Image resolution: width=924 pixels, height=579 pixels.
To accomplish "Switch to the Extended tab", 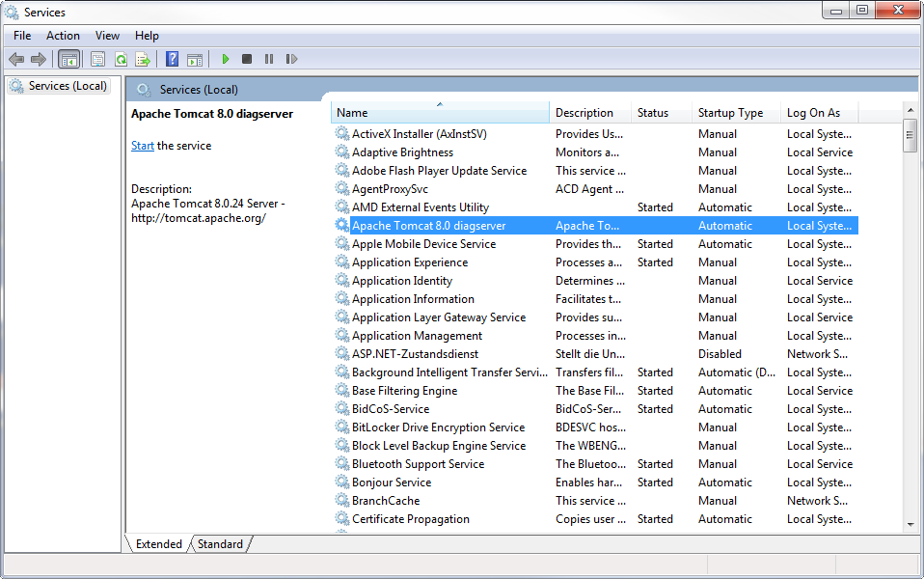I will 159,543.
